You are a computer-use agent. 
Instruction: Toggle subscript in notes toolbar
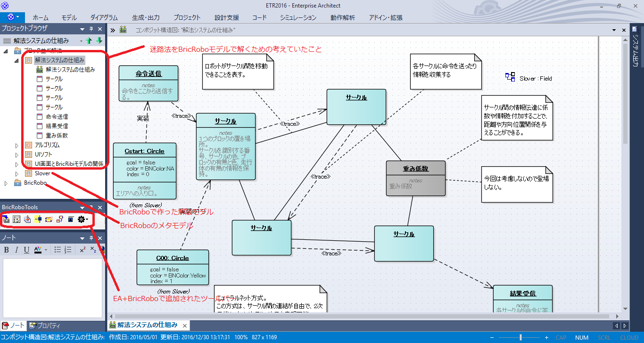click(x=93, y=250)
